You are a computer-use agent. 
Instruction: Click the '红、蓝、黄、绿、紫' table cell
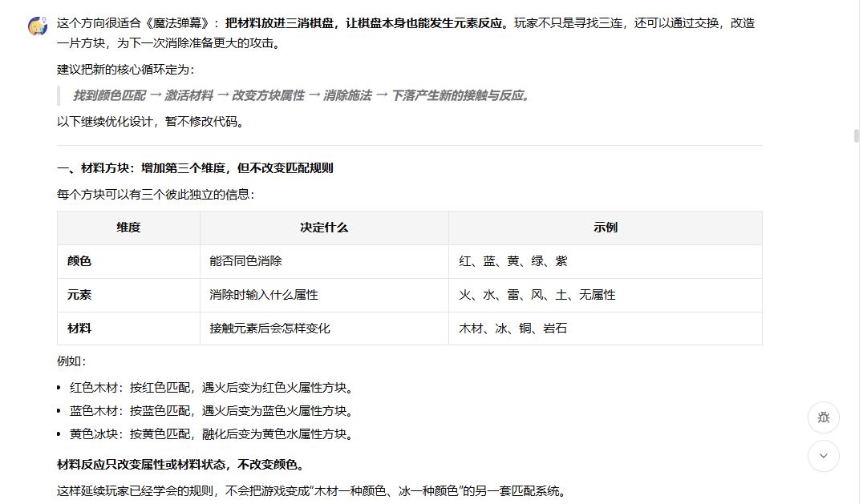pyautogui.click(x=606, y=261)
